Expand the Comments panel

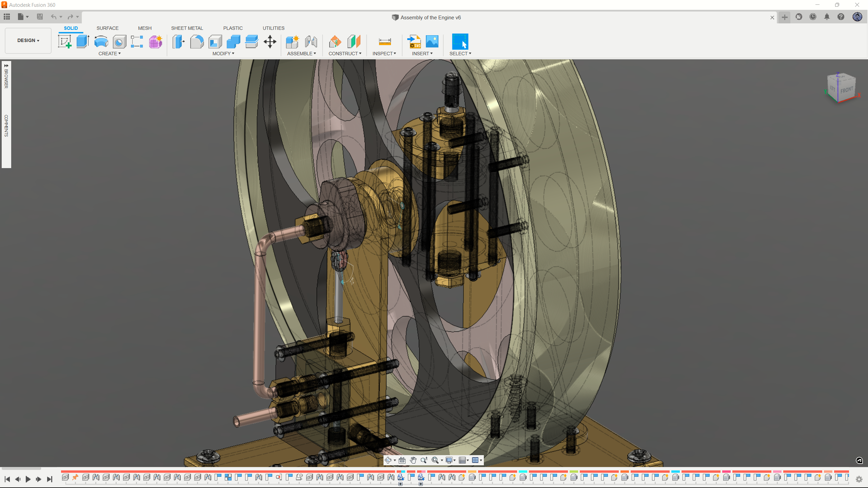pyautogui.click(x=6, y=125)
